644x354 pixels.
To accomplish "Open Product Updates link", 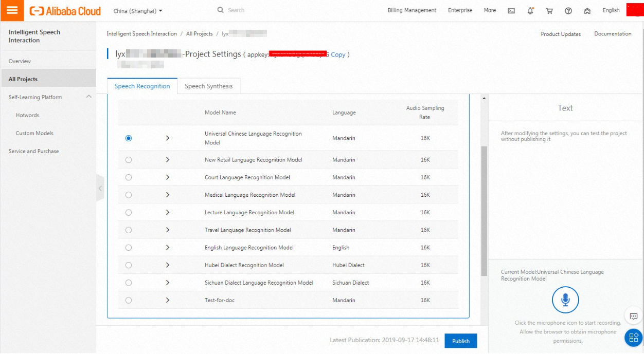I will click(561, 34).
